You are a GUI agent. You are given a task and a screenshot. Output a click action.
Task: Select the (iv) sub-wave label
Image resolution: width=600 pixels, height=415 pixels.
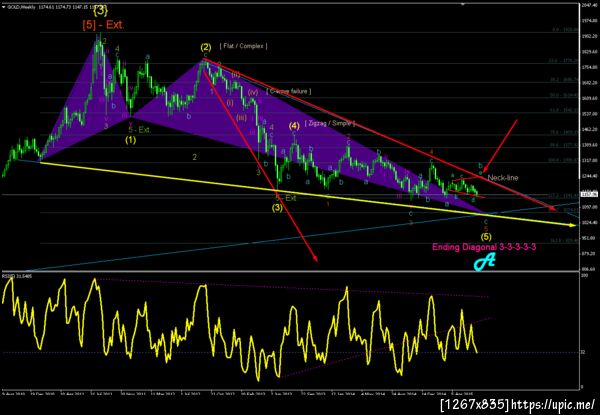click(x=253, y=92)
